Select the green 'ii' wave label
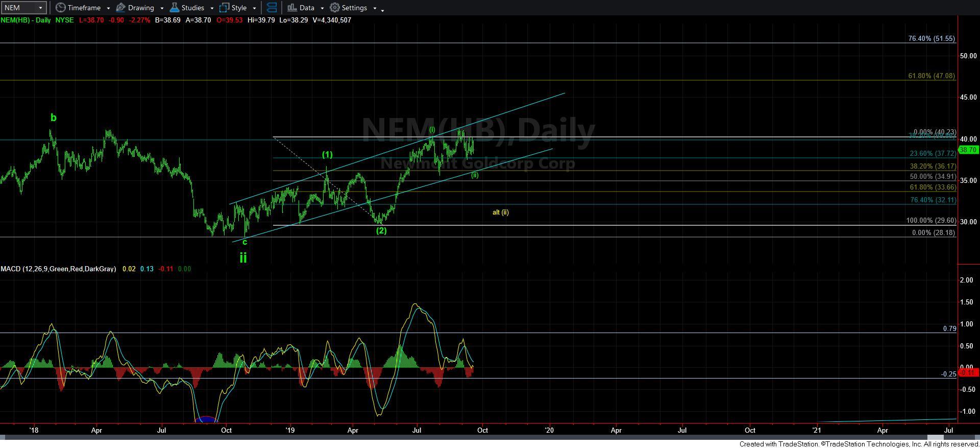The image size is (980, 448). point(243,257)
